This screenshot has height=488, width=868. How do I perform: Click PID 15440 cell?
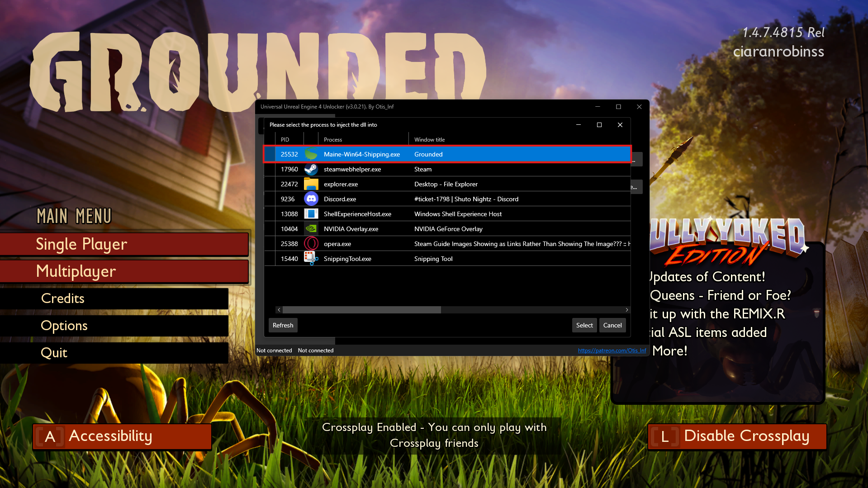pos(289,259)
